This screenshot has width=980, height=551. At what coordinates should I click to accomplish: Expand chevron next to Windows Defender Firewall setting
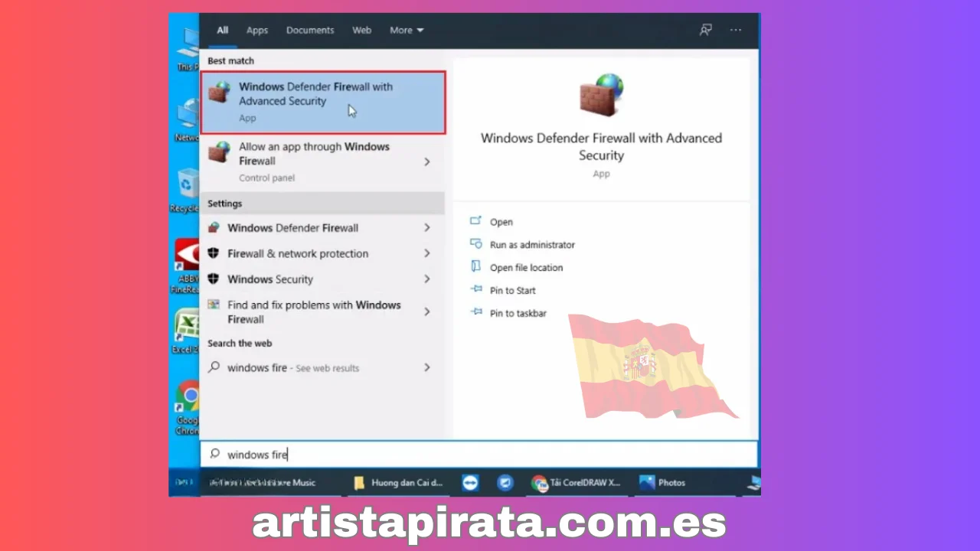427,228
